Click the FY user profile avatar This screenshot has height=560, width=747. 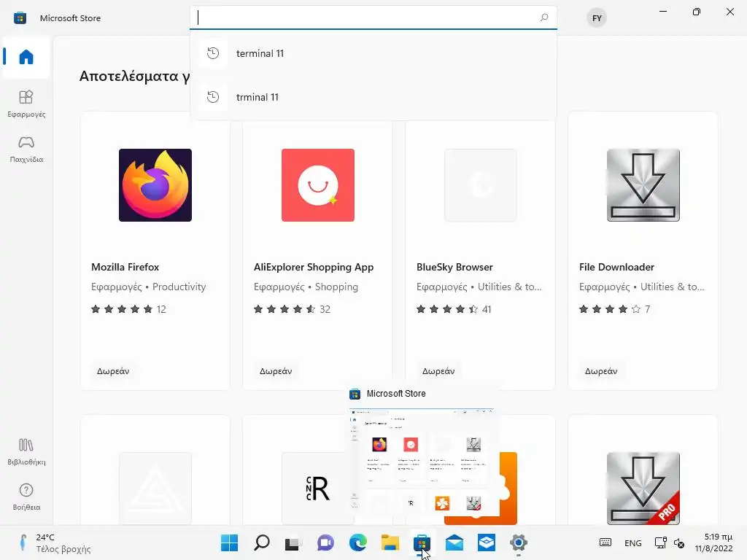597,18
